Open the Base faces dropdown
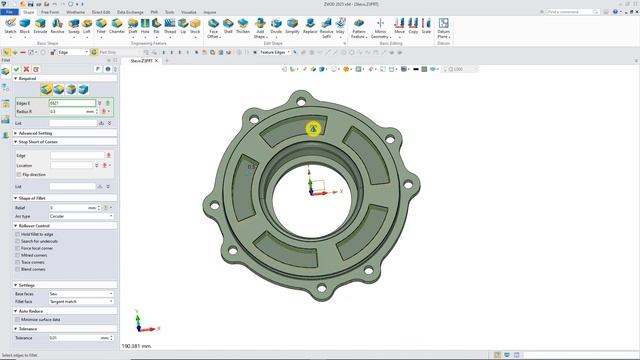This screenshot has width=640, height=360. (81, 294)
